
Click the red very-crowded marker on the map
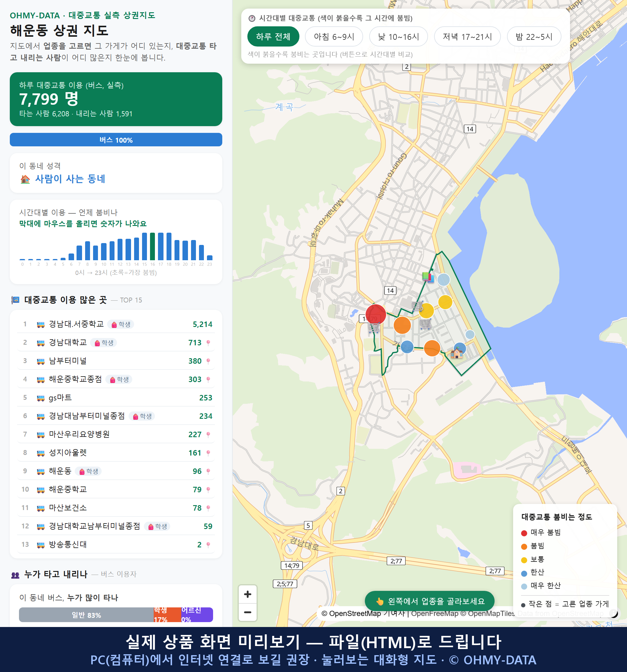pos(376,314)
